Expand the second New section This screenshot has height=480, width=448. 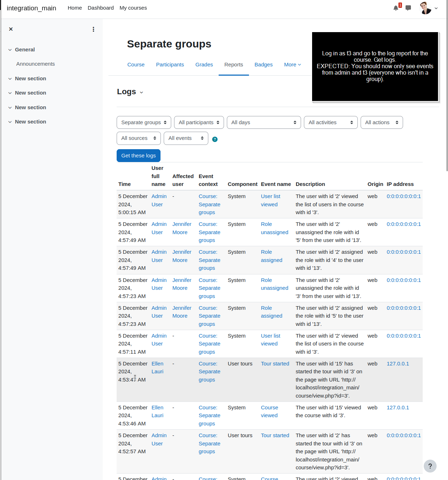point(10,93)
